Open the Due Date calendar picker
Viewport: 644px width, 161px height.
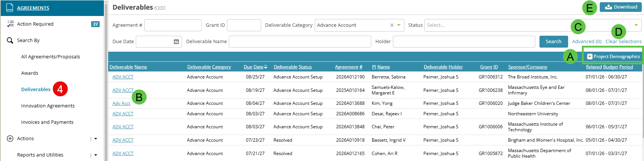pyautogui.click(x=176, y=42)
